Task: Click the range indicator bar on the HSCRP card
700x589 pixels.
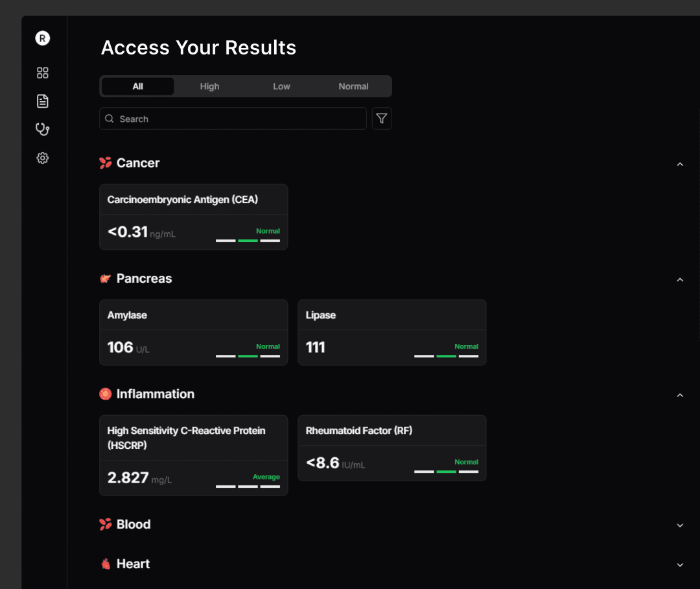Action: [x=248, y=485]
